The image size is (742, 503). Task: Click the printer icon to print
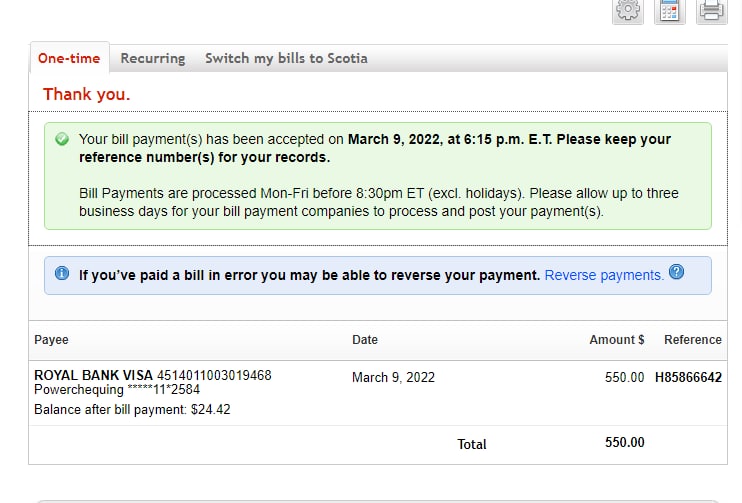tap(711, 10)
